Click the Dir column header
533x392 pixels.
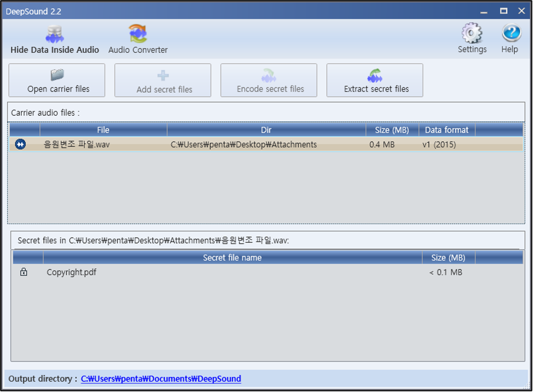click(266, 130)
